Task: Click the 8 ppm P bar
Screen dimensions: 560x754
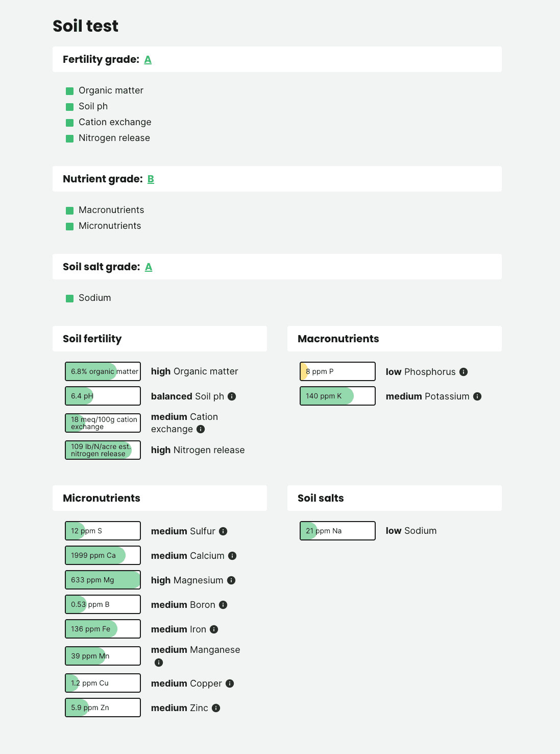Action: point(337,371)
